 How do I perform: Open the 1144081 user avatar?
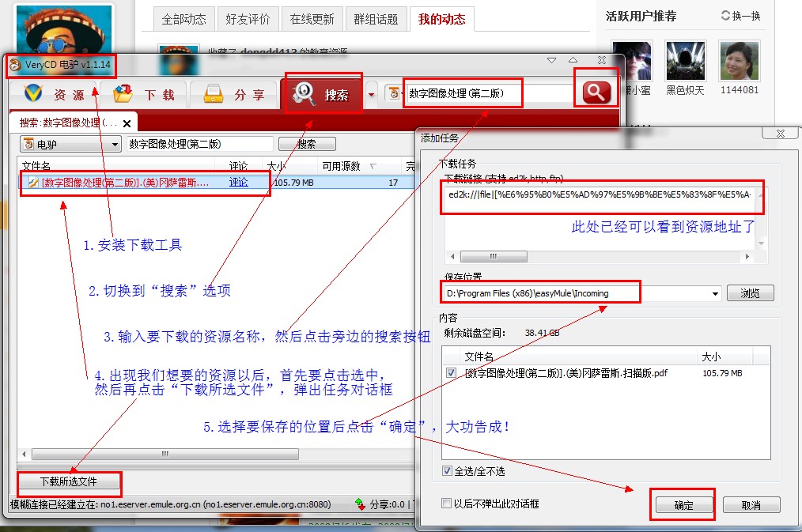[x=740, y=61]
